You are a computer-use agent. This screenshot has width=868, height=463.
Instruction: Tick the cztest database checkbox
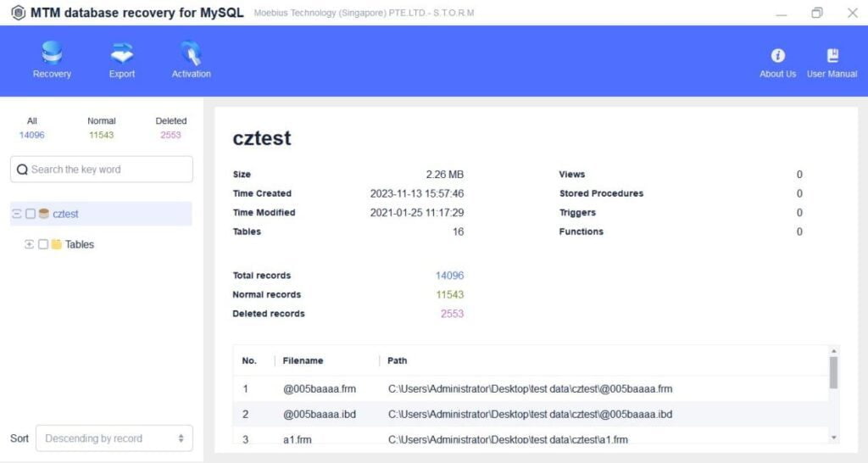(x=31, y=214)
